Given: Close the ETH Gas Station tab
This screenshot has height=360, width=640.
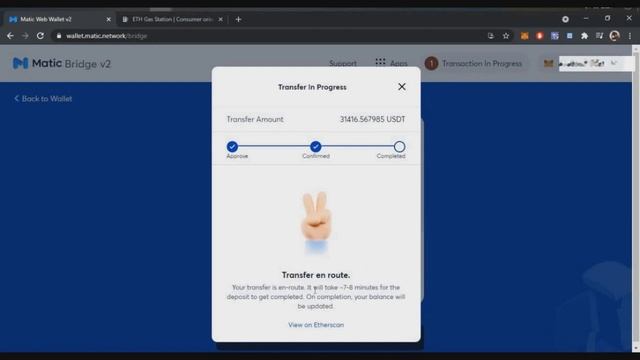Looking at the screenshot, I should pos(220,19).
